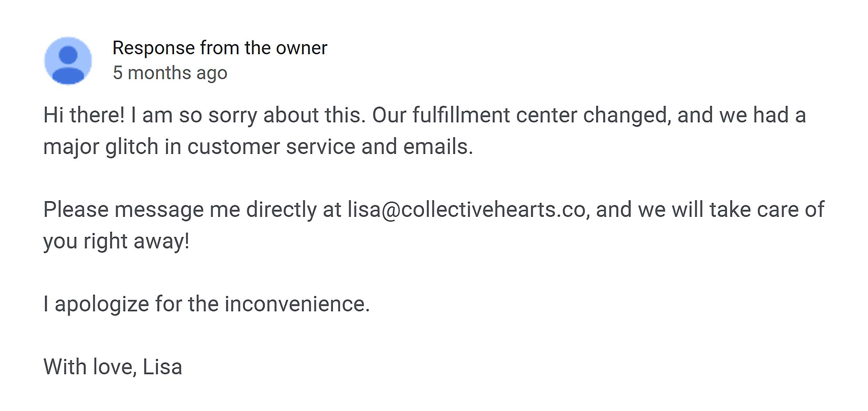Click "you right away!" text line
Screen dimensions: 868x411
point(116,241)
